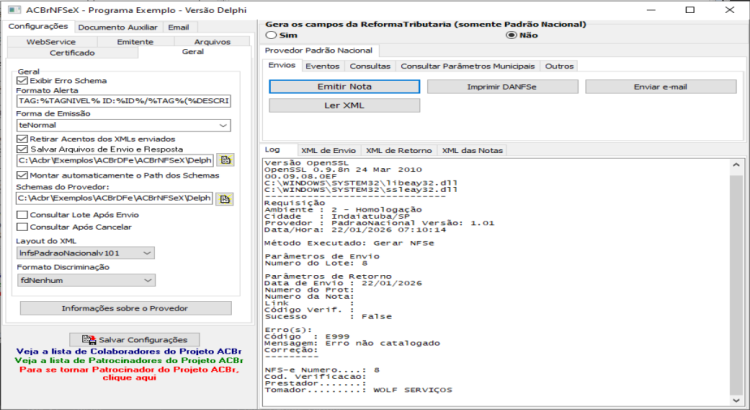Select Sim for Reforma Tributária fields
750x410 pixels.
pyautogui.click(x=271, y=35)
